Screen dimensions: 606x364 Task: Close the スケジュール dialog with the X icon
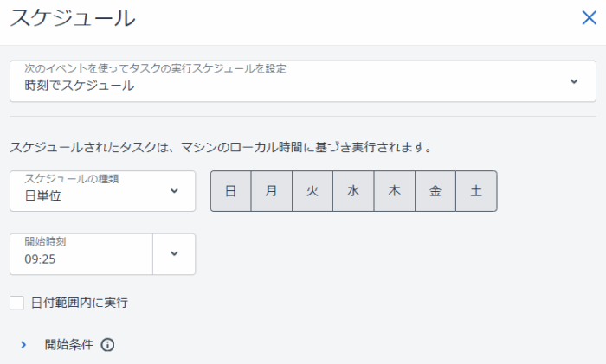(589, 18)
